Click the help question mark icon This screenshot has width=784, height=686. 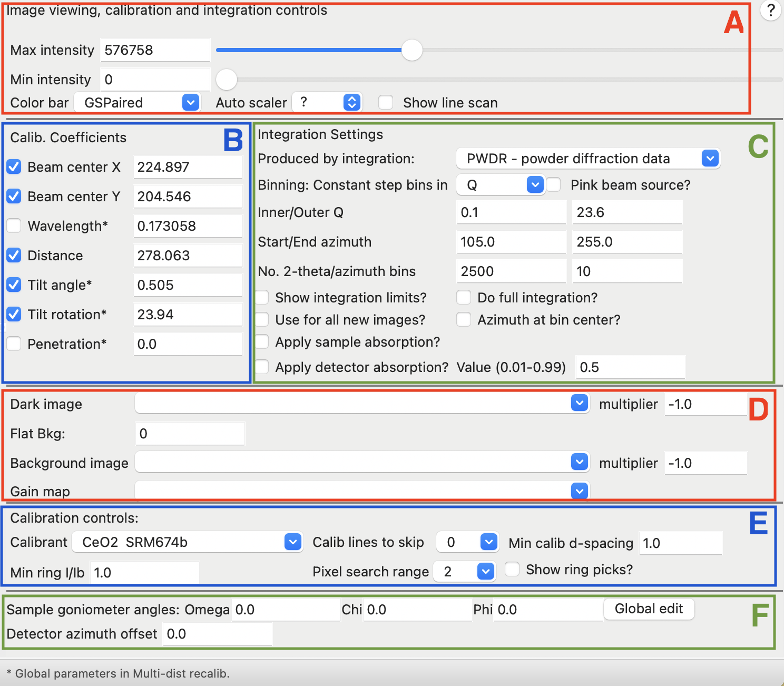[x=770, y=10]
